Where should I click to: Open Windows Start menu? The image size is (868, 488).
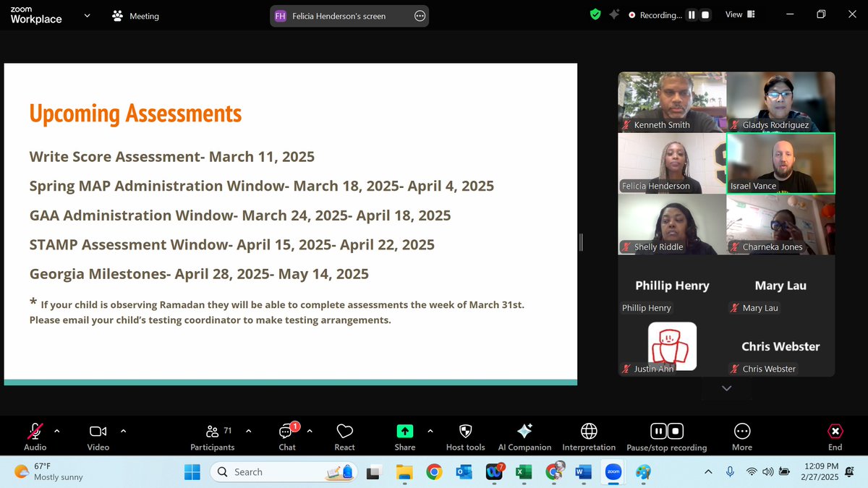[192, 472]
